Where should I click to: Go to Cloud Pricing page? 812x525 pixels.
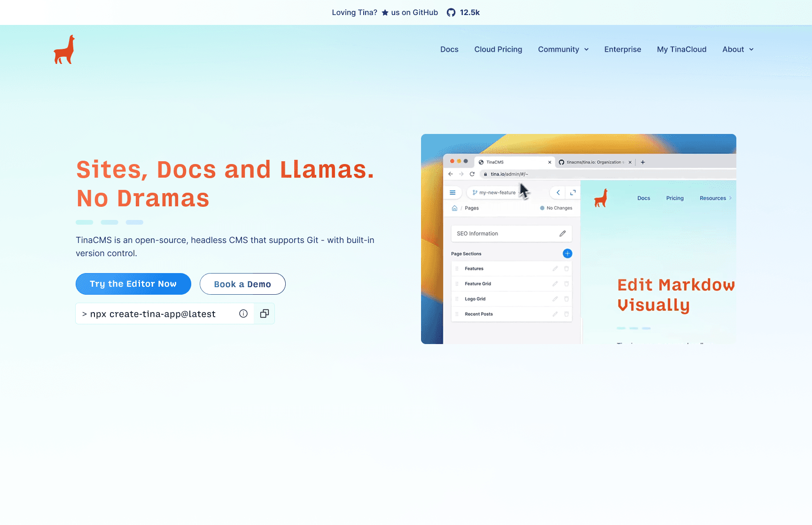[498, 49]
